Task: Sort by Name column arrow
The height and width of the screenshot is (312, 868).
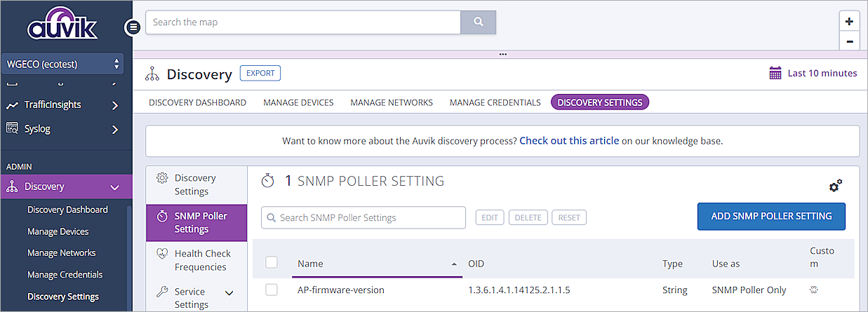Action: [x=454, y=264]
